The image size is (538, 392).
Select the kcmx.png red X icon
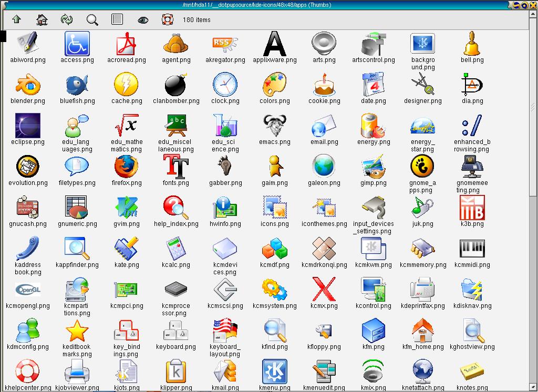[324, 290]
